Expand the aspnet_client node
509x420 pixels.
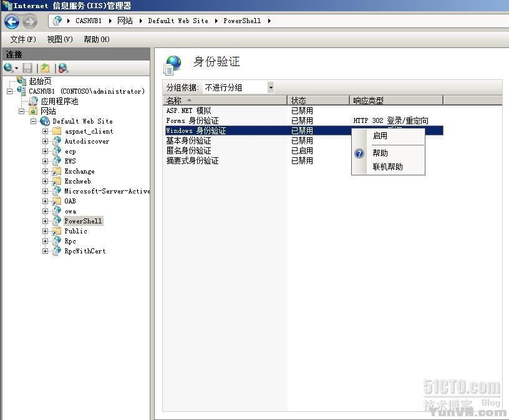(46, 131)
